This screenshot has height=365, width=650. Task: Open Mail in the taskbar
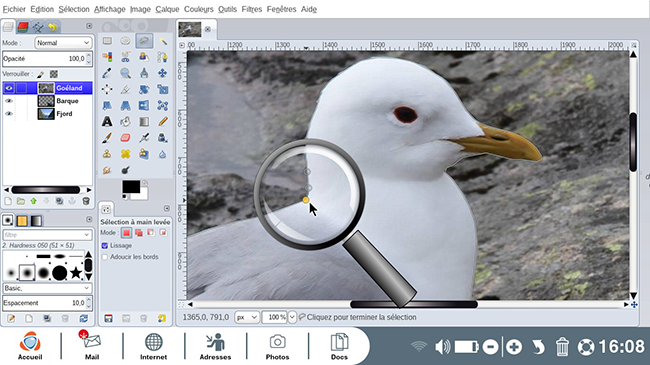point(92,346)
